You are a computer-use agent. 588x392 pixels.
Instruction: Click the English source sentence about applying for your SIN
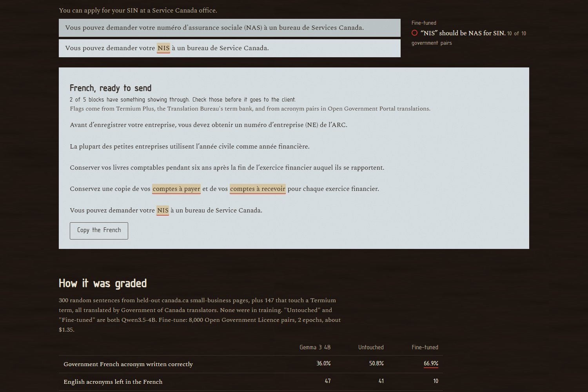pos(138,11)
